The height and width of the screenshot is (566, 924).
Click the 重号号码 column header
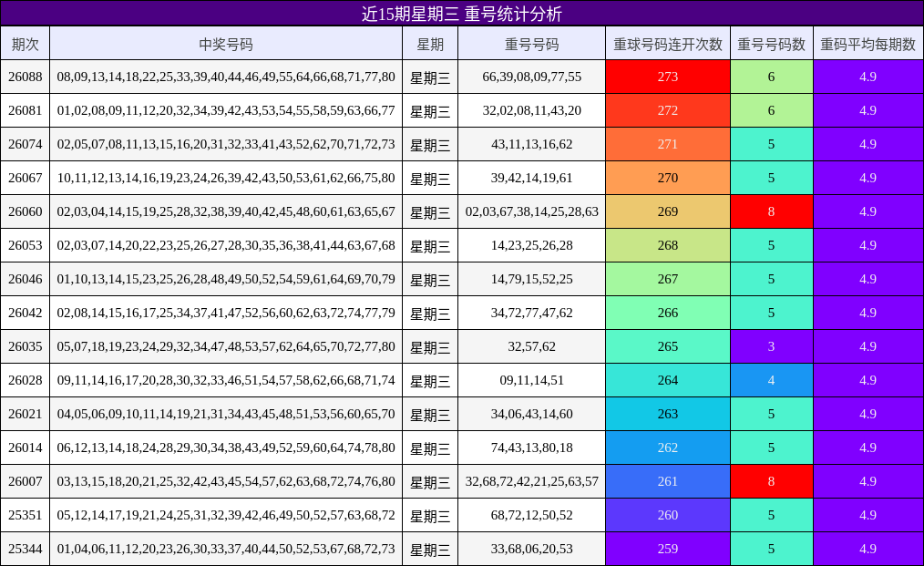point(531,43)
